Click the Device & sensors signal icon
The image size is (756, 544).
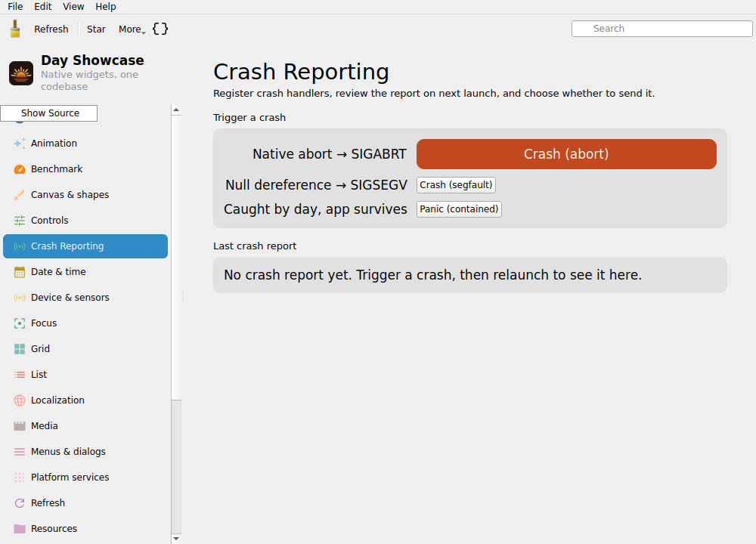20,297
